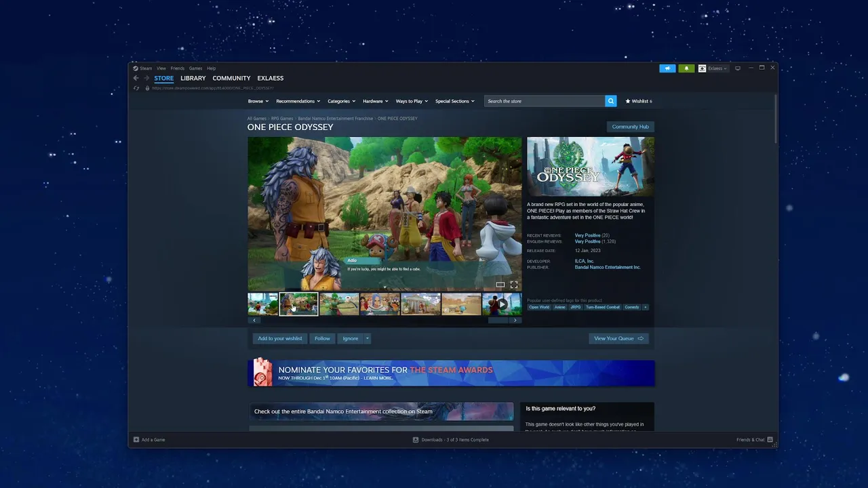868x488 pixels.
Task: Select the Zoro screenshot thumbnail
Action: tap(339, 304)
